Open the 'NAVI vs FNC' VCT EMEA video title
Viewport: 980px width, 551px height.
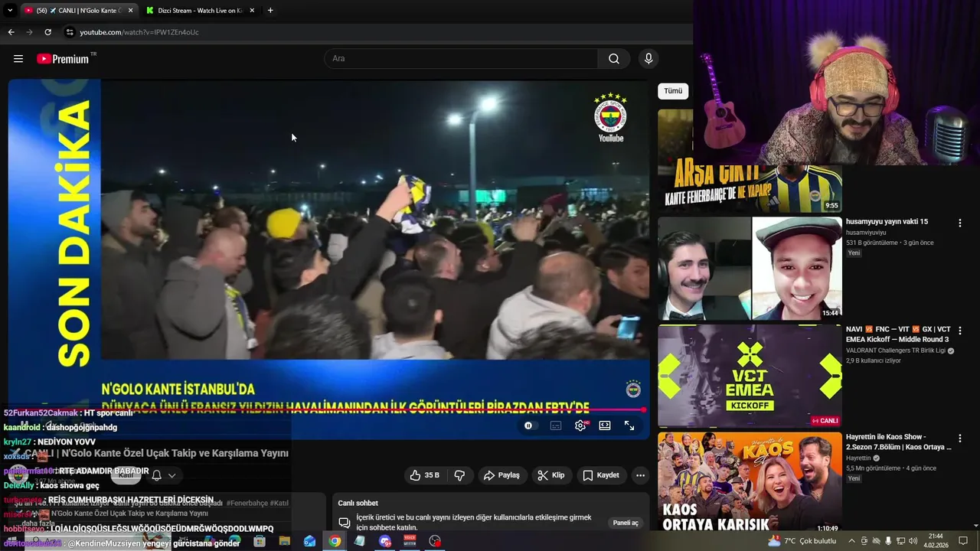[898, 334]
